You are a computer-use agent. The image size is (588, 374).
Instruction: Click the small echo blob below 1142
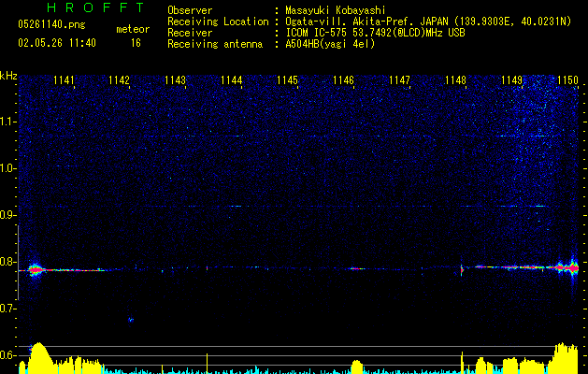[131, 320]
